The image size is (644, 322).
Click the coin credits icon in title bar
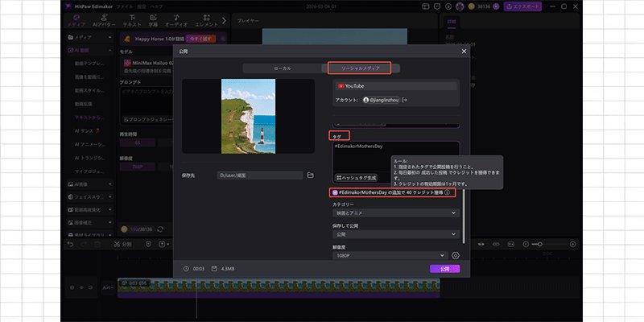[472, 6]
